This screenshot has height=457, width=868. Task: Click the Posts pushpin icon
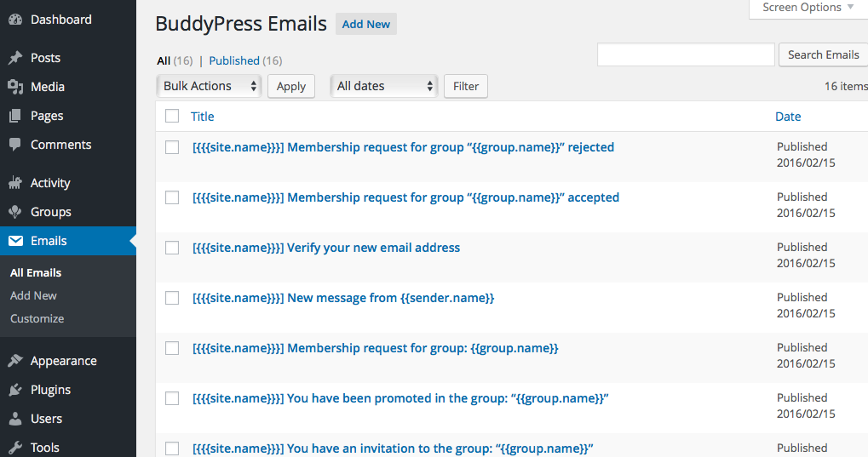(15, 58)
